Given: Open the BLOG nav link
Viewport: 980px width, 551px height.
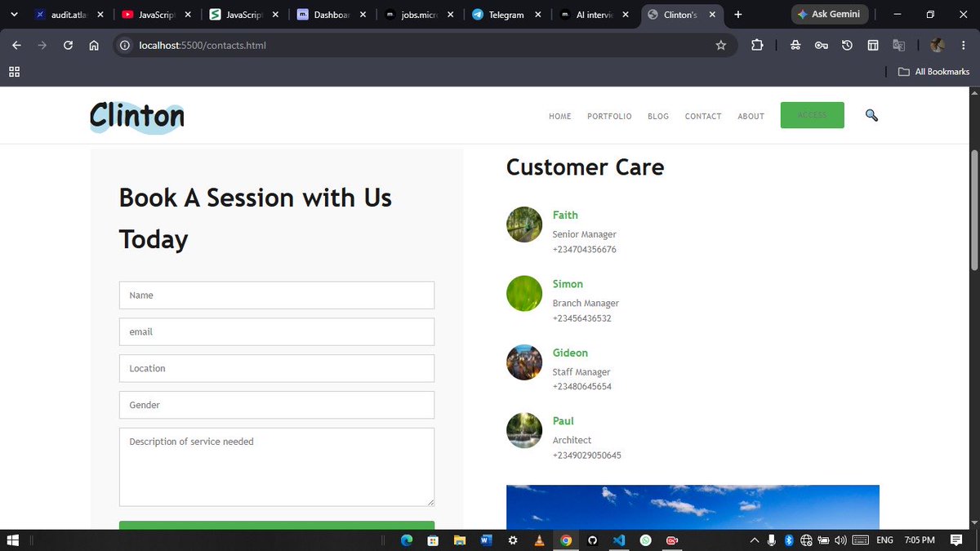Looking at the screenshot, I should pos(658,117).
